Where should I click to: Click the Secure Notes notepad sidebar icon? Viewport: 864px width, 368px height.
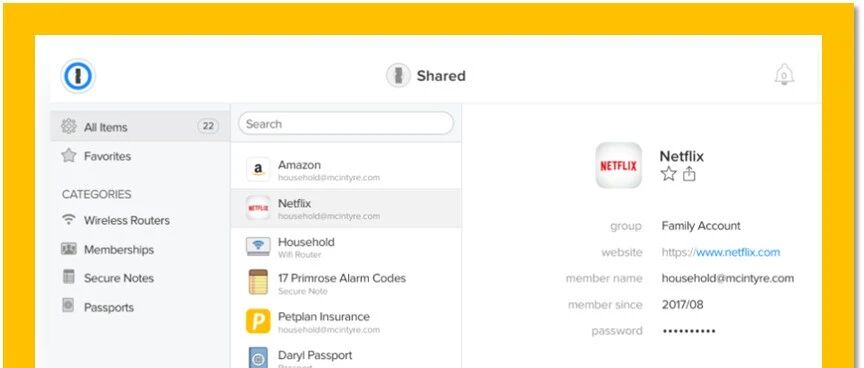[x=68, y=277]
